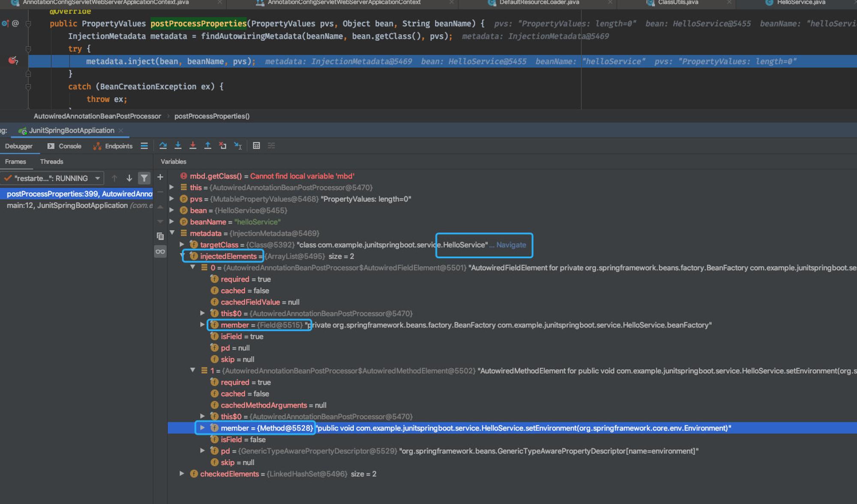This screenshot has width=857, height=504.
Task: Click Show Execution Point icon
Action: tap(144, 146)
